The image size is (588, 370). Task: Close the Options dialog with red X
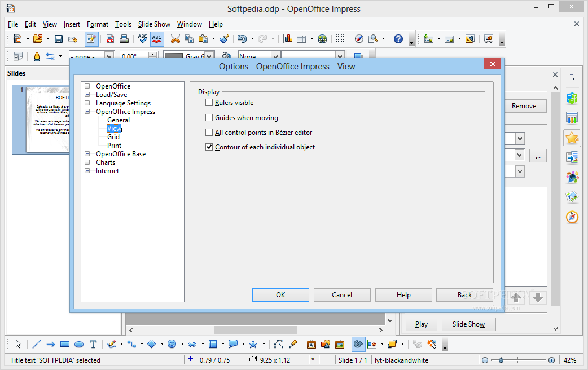click(493, 64)
